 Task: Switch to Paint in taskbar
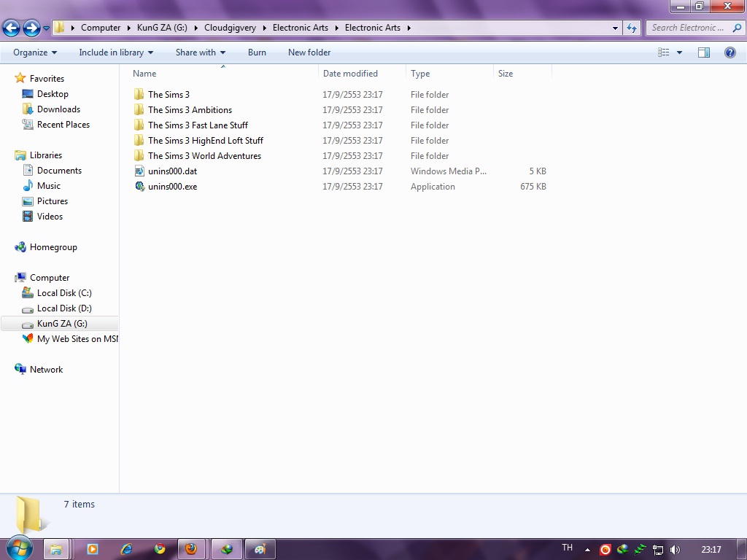[260, 549]
